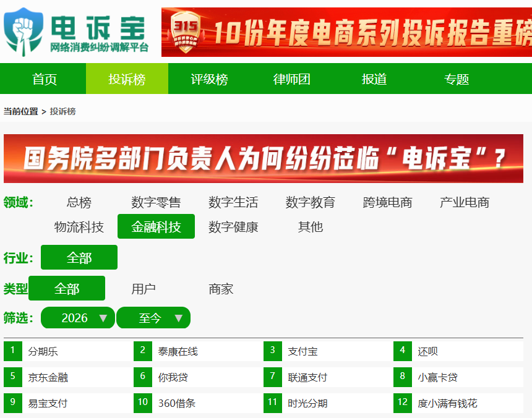Filter type by 商家
This screenshot has width=532, height=418.
click(x=221, y=289)
